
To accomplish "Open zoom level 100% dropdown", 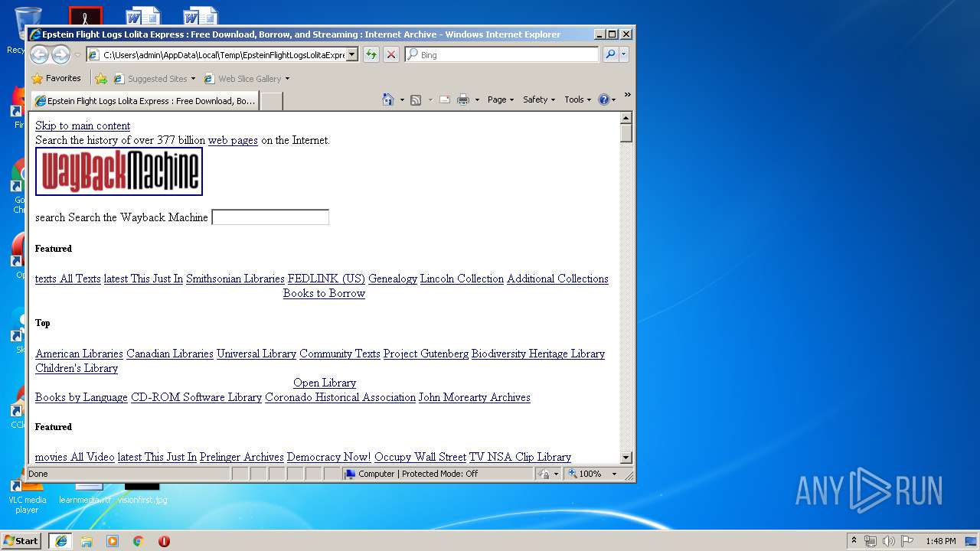I will 614,474.
